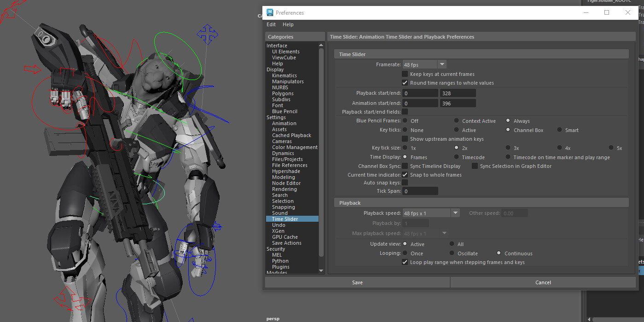This screenshot has height=322, width=644.
Task: Click the Maya icon in the Preferences title bar
Action: coord(270,12)
